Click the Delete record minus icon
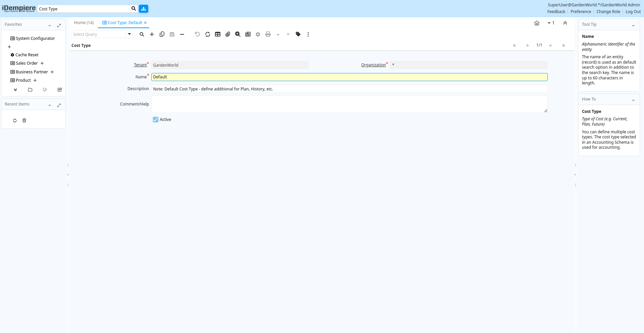The height and width of the screenshot is (333, 644). (x=182, y=34)
